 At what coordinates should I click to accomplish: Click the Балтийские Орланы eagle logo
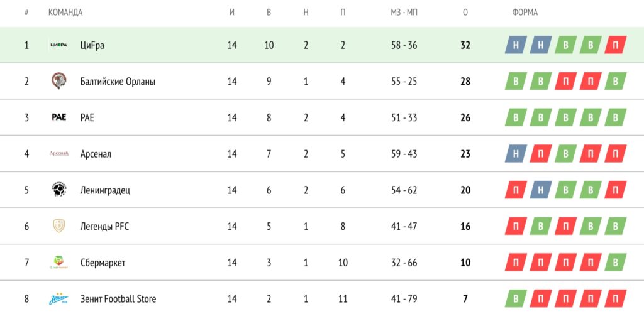pos(58,81)
